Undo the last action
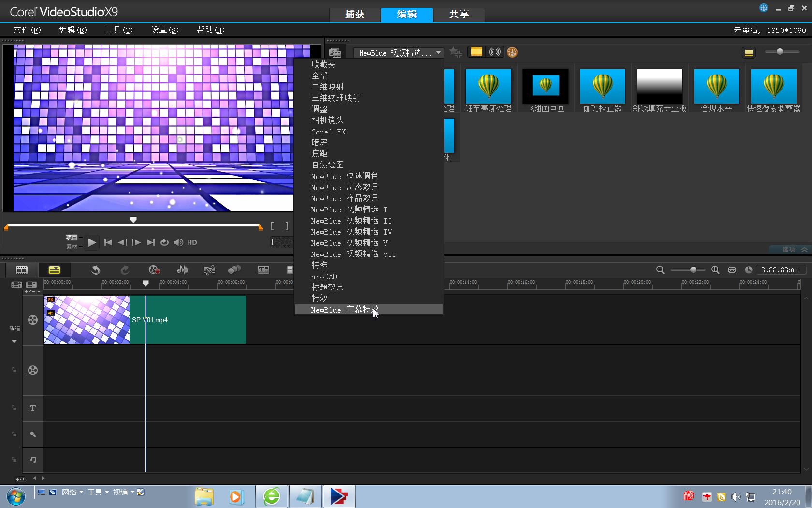Image resolution: width=812 pixels, height=508 pixels. (96, 270)
